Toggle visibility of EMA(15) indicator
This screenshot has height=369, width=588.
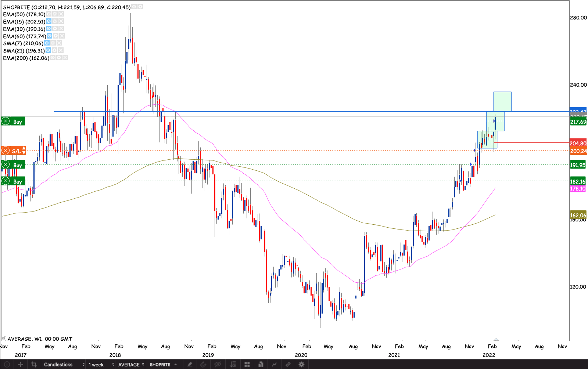[x=49, y=21]
